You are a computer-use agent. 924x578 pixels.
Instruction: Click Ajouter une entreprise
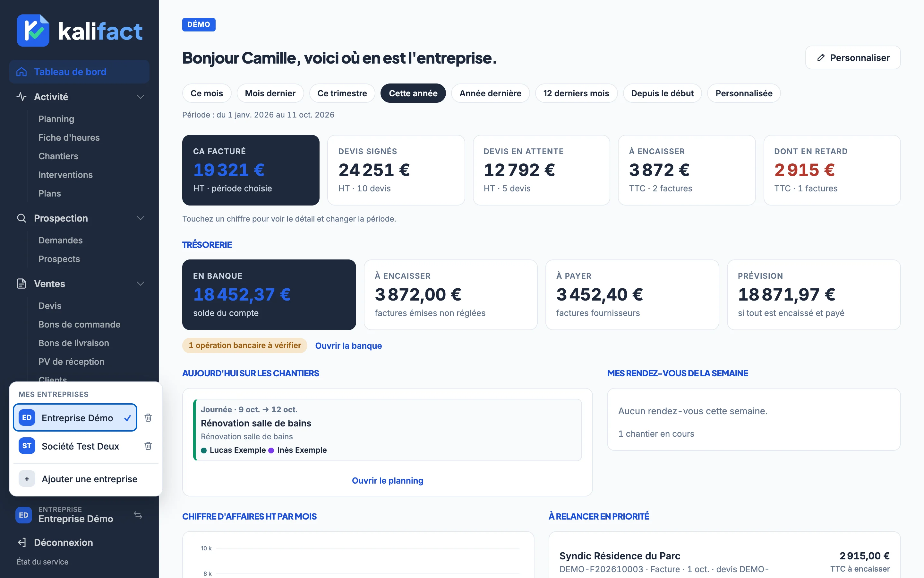(x=86, y=478)
